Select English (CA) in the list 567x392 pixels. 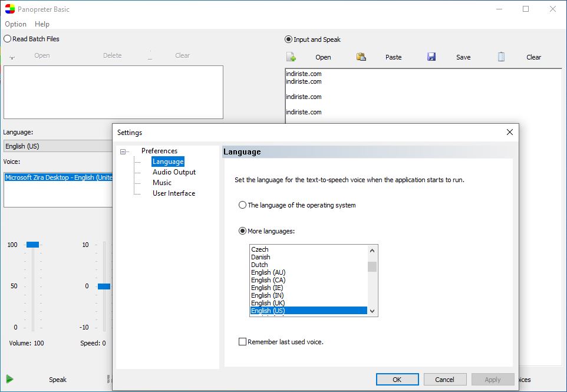point(308,280)
